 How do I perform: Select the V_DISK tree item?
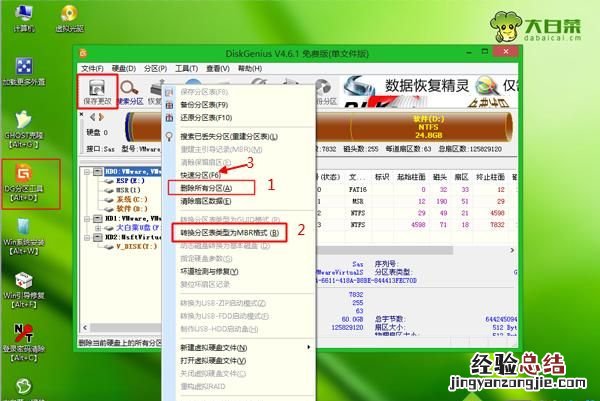pyautogui.click(x=137, y=247)
